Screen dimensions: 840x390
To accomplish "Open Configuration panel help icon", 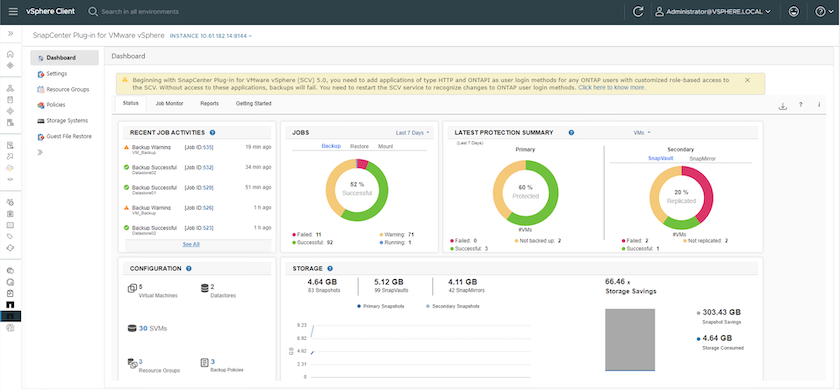I will pos(189,268).
